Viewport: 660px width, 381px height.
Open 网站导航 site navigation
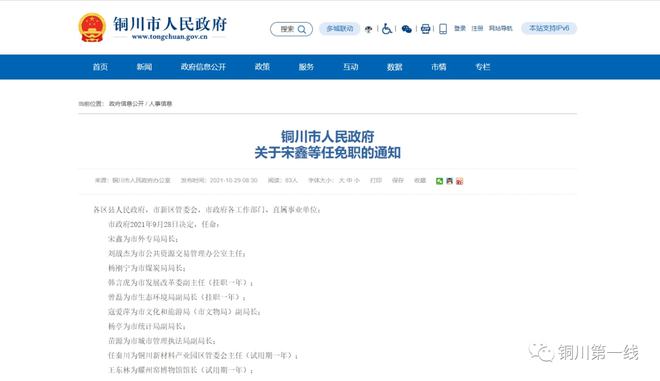point(500,28)
